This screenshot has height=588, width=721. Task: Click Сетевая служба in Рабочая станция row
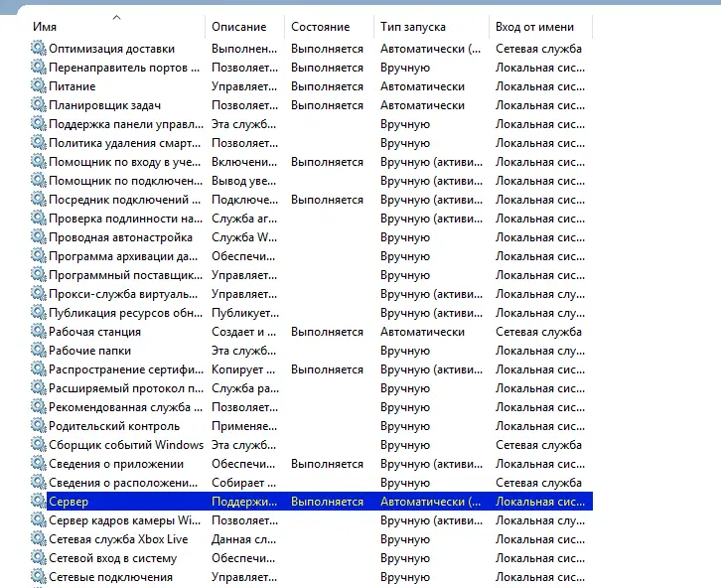(538, 332)
